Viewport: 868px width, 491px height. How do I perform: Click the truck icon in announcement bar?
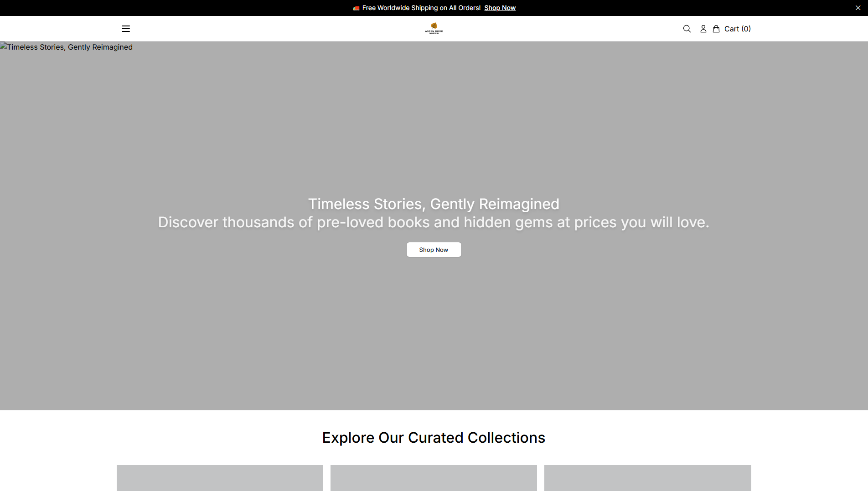point(356,8)
